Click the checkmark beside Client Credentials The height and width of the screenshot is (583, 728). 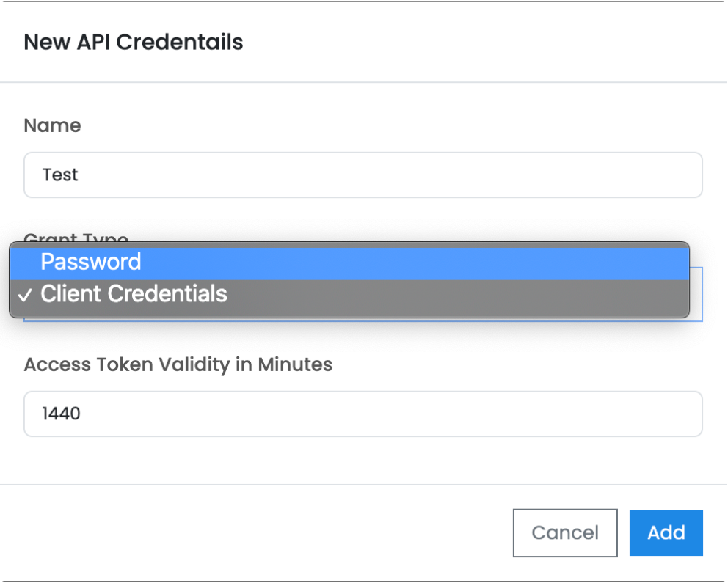[25, 295]
